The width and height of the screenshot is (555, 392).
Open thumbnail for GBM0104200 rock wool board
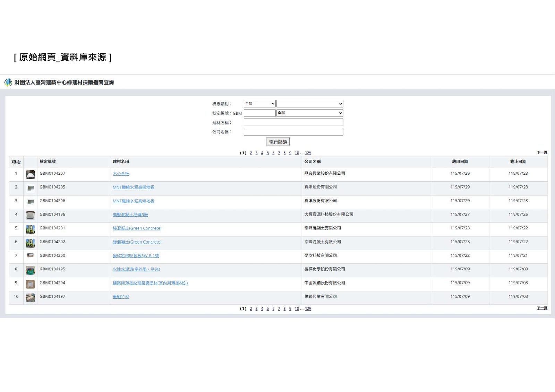click(x=30, y=255)
